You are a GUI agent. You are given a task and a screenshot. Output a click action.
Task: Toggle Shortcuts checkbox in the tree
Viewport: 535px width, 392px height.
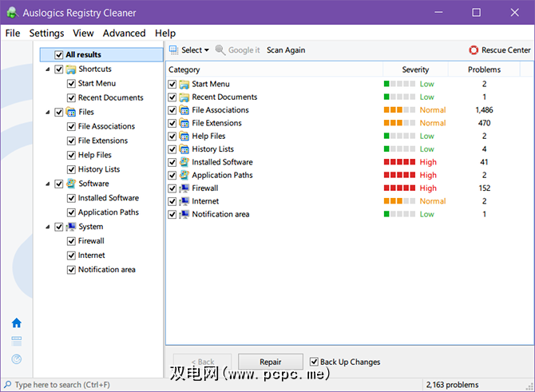click(58, 69)
